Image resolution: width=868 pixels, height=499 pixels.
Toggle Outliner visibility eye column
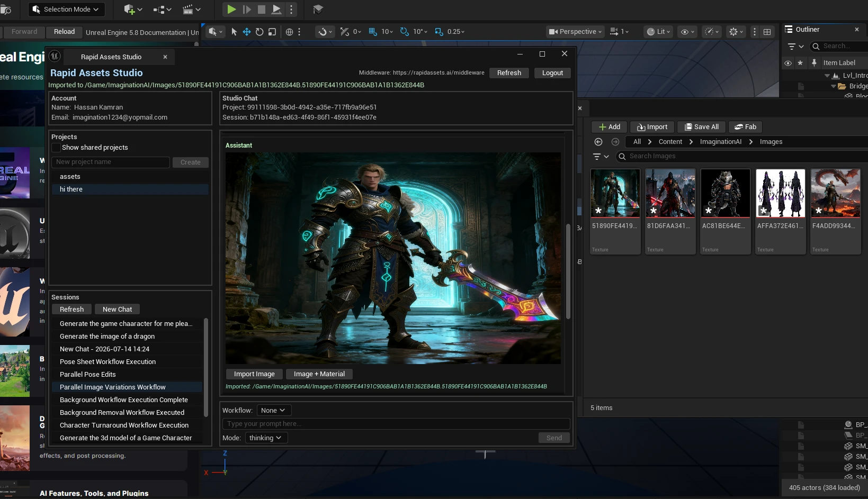(x=788, y=63)
